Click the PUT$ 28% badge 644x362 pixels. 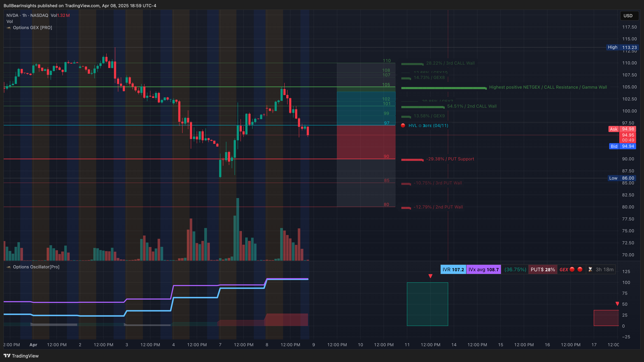click(543, 270)
